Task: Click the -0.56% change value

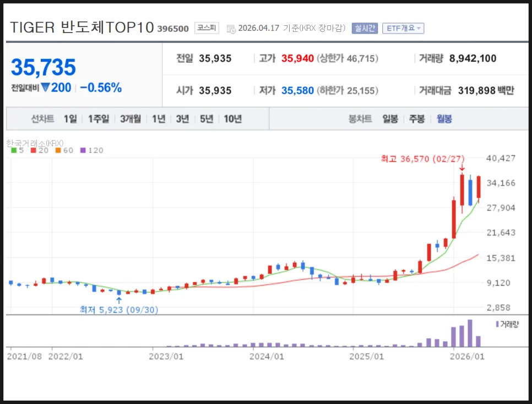Action: (101, 88)
